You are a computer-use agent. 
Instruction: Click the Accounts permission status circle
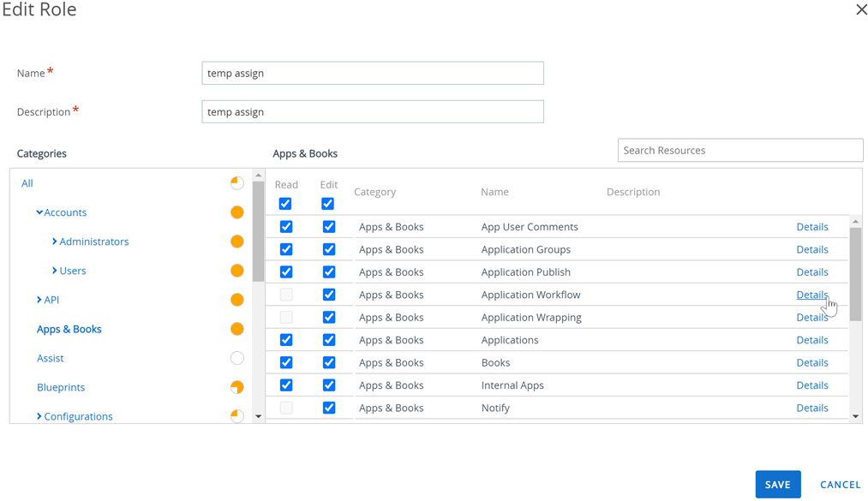(237, 212)
